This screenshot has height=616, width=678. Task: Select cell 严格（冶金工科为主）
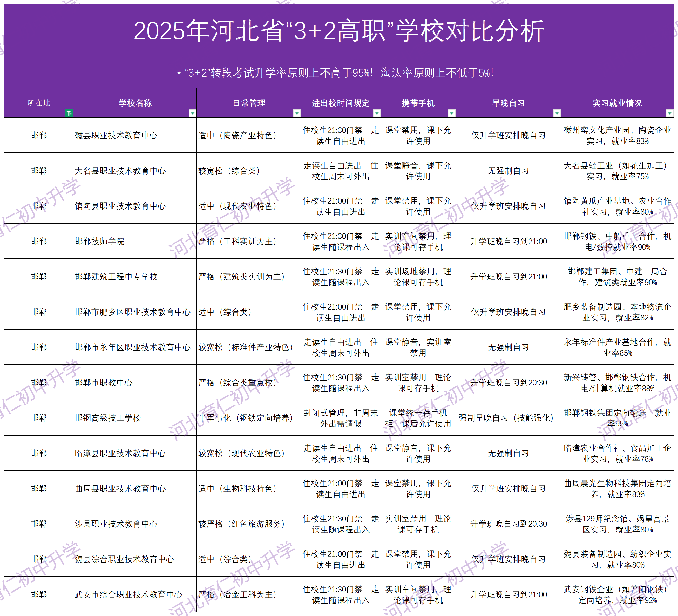(249, 594)
